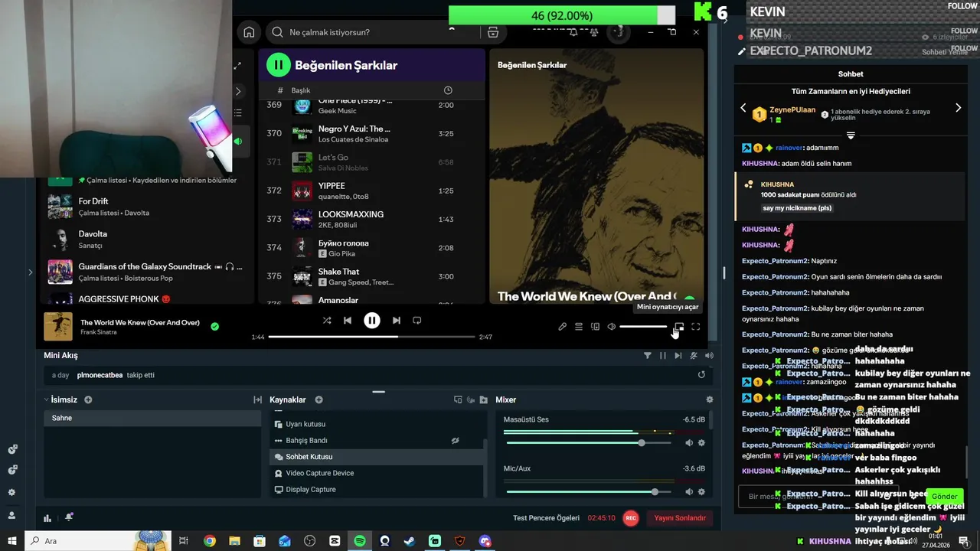Add a new source in Kaynaklar
This screenshot has height=551, width=980.
318,399
